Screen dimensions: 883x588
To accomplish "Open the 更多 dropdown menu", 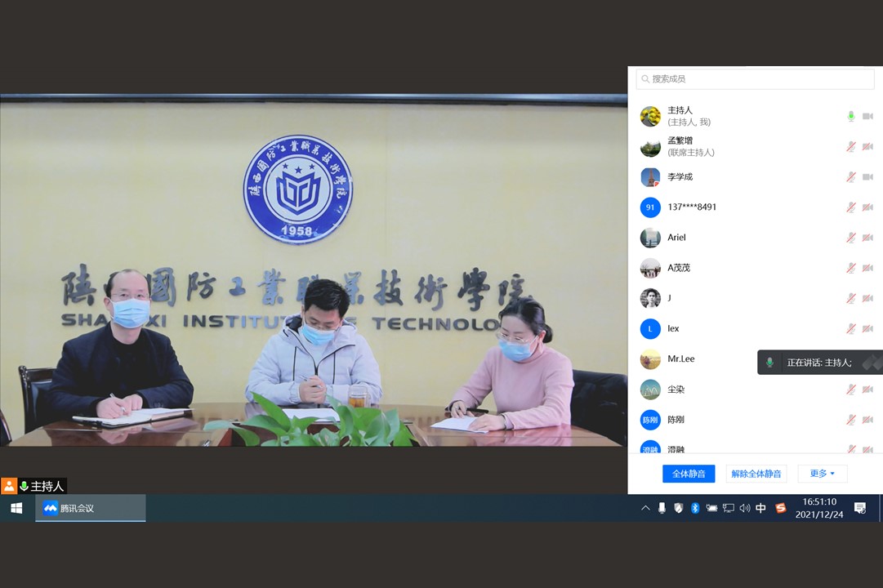I will tap(822, 474).
